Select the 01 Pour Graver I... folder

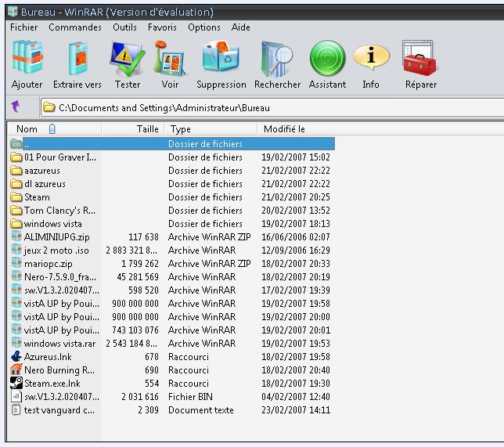pyautogui.click(x=59, y=157)
